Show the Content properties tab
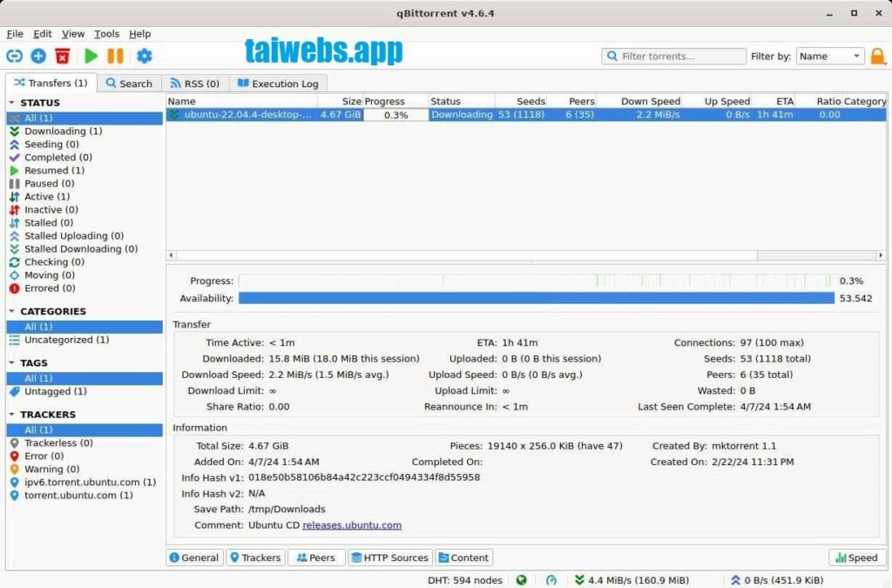The height and width of the screenshot is (588, 892). pos(463,558)
